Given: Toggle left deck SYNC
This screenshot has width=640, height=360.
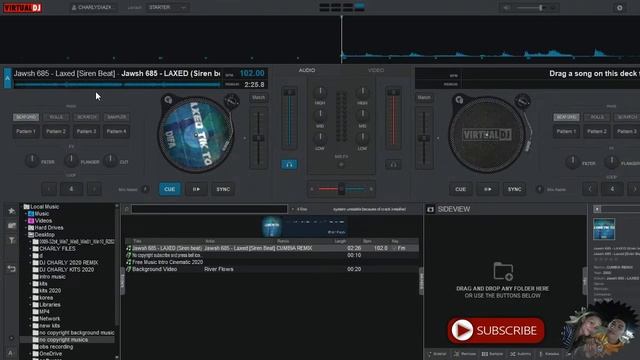Looking at the screenshot, I should click(223, 189).
